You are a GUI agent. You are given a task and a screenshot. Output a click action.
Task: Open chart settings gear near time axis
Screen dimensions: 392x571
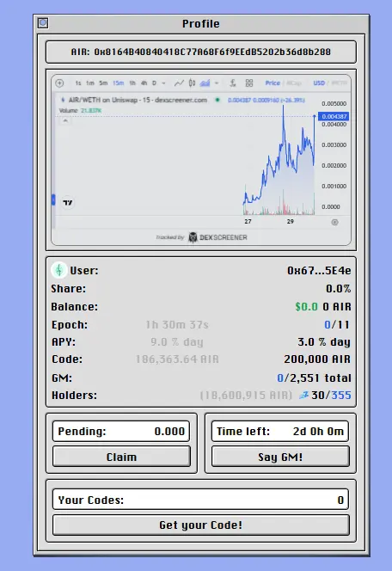click(x=335, y=222)
